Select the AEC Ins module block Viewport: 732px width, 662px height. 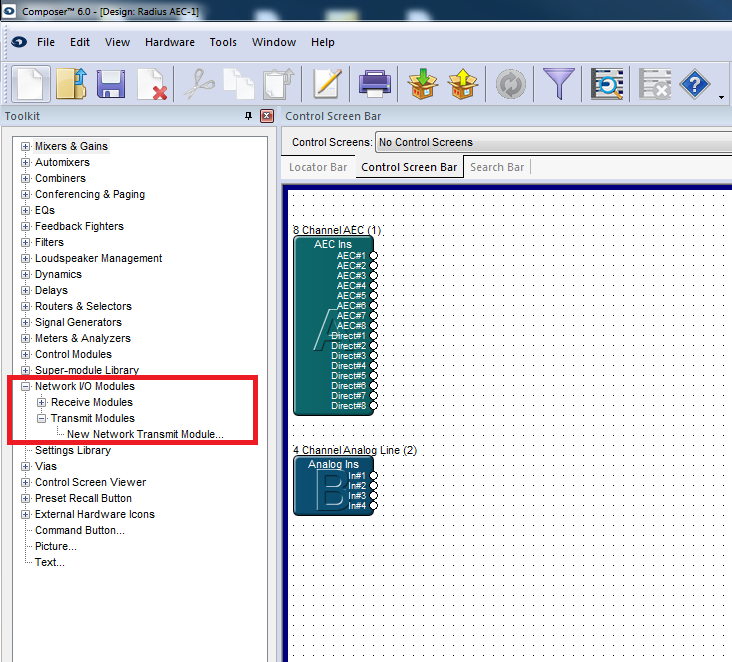(333, 325)
